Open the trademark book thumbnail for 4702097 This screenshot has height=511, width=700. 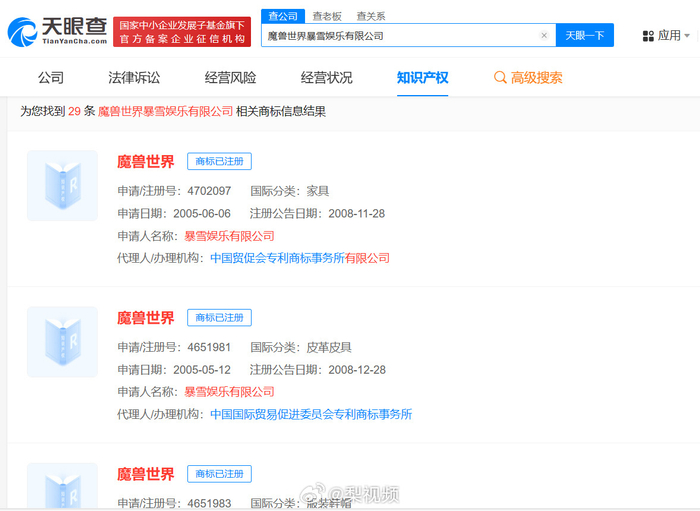pyautogui.click(x=62, y=186)
